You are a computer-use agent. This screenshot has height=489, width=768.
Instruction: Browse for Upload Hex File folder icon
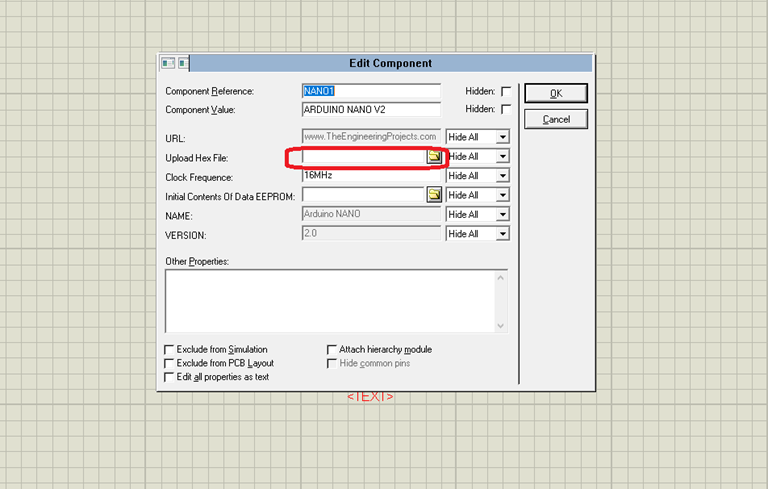434,157
